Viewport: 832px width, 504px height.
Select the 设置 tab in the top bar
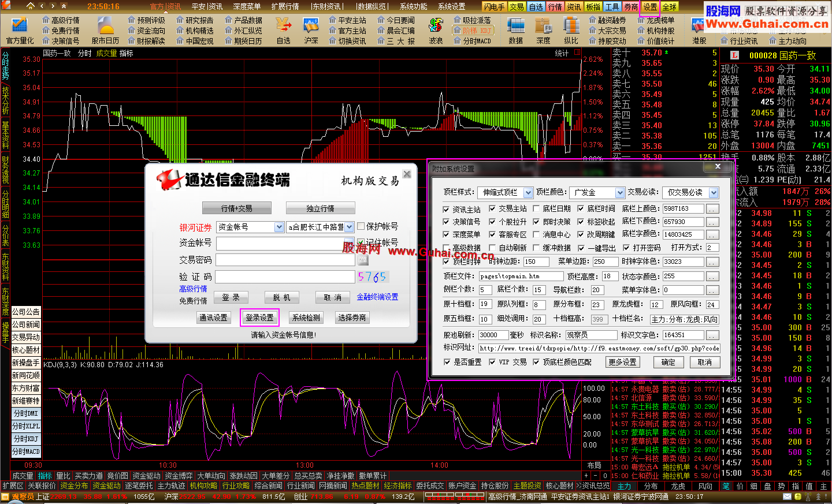651,7
